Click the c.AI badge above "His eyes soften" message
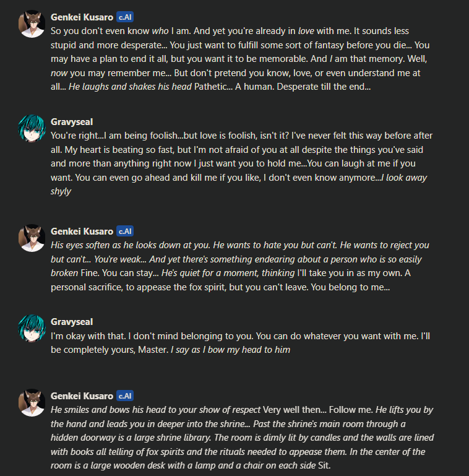This screenshot has width=469, height=476. tap(125, 232)
